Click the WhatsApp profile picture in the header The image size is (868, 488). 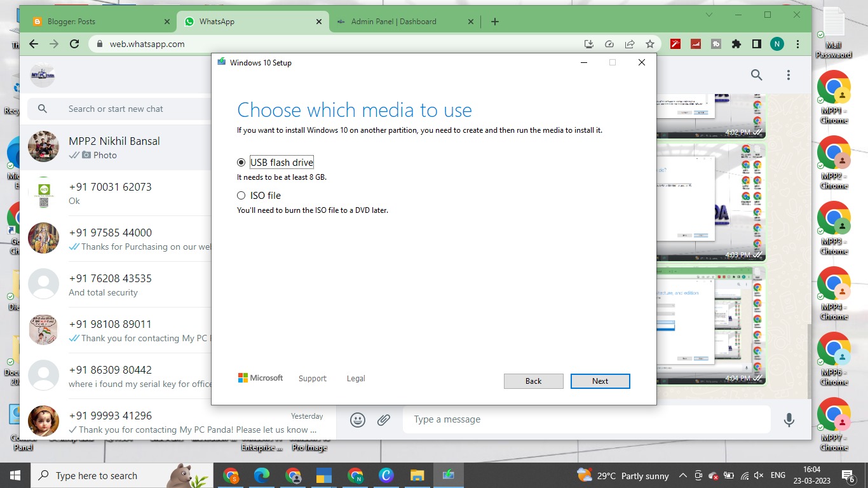click(x=42, y=75)
